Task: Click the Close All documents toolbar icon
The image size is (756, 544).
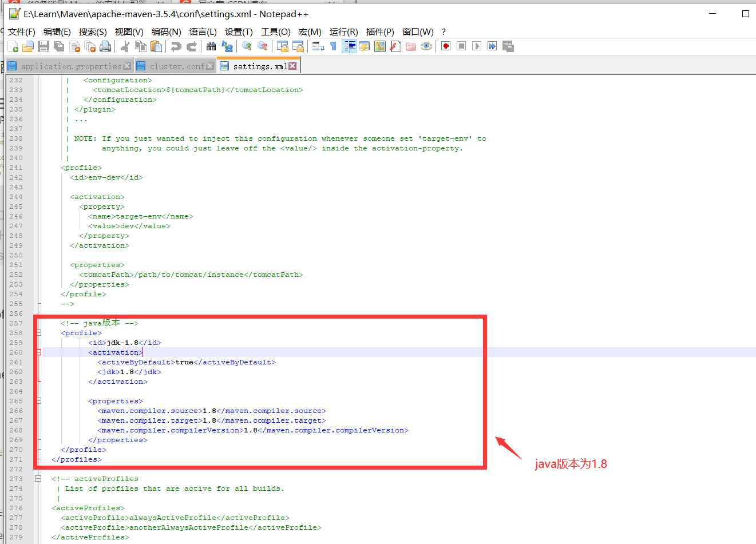Action: click(x=90, y=46)
